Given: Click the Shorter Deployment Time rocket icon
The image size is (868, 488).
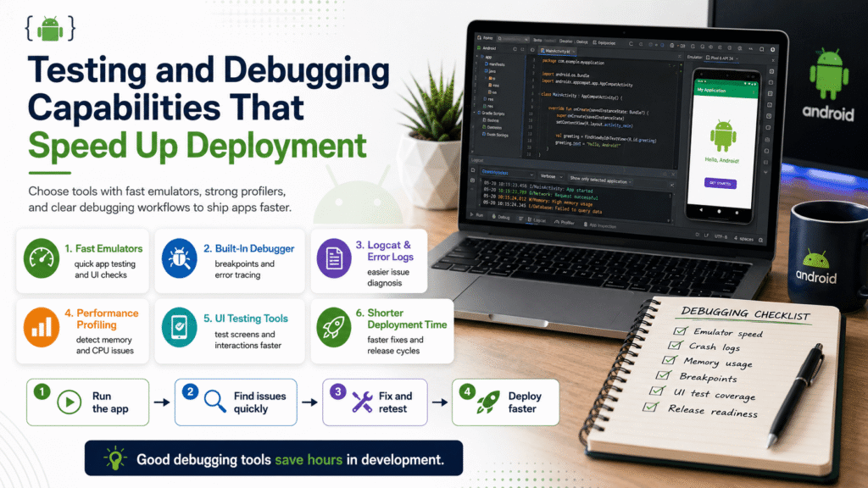Looking at the screenshot, I should [x=334, y=328].
